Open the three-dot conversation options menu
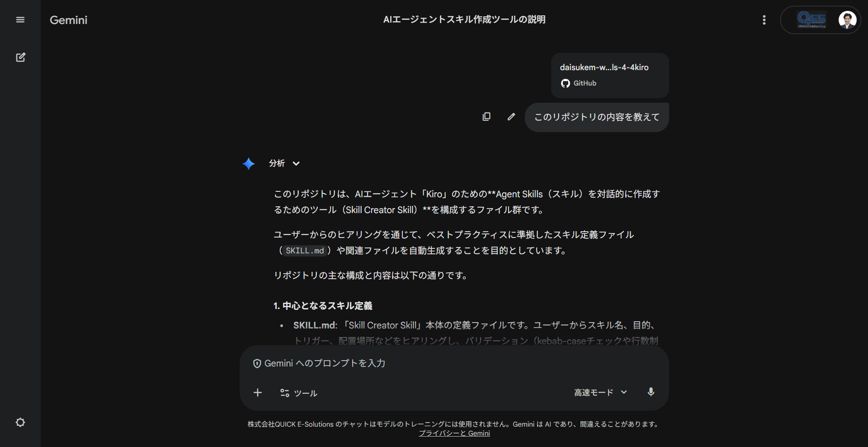Screen dimensions: 868x447 (764, 20)
